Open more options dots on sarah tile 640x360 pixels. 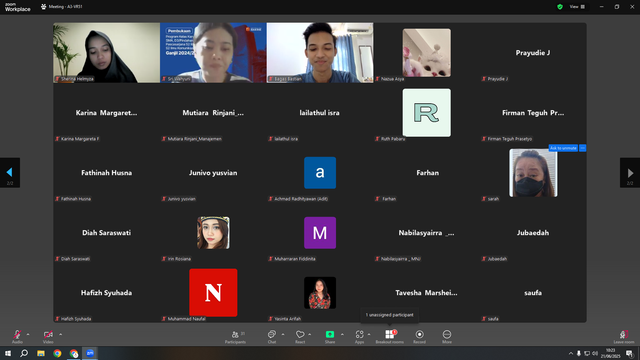tap(582, 148)
